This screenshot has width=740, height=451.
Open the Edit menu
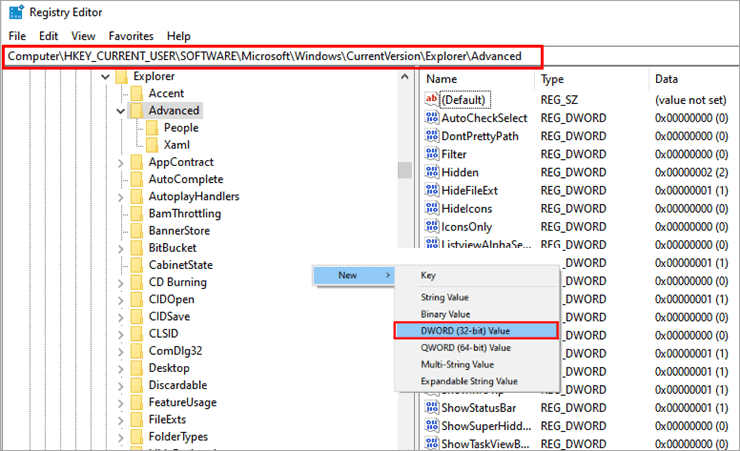point(48,36)
